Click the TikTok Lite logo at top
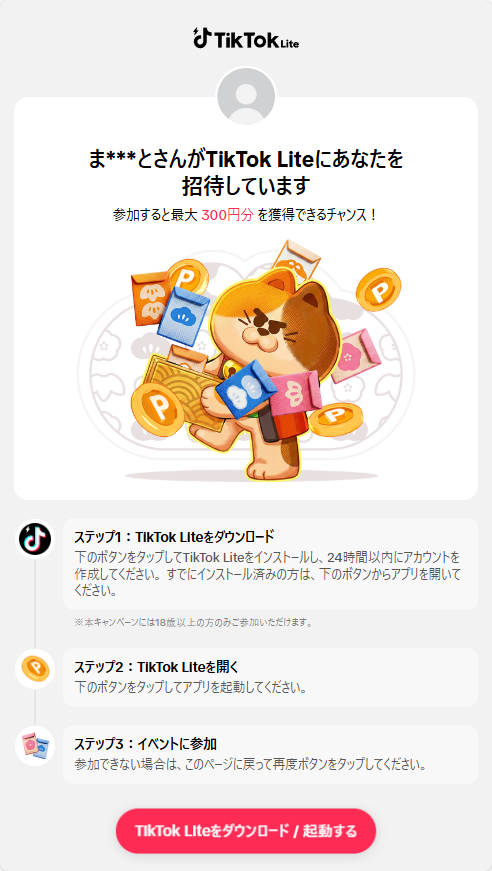The image size is (492, 871). [246, 38]
